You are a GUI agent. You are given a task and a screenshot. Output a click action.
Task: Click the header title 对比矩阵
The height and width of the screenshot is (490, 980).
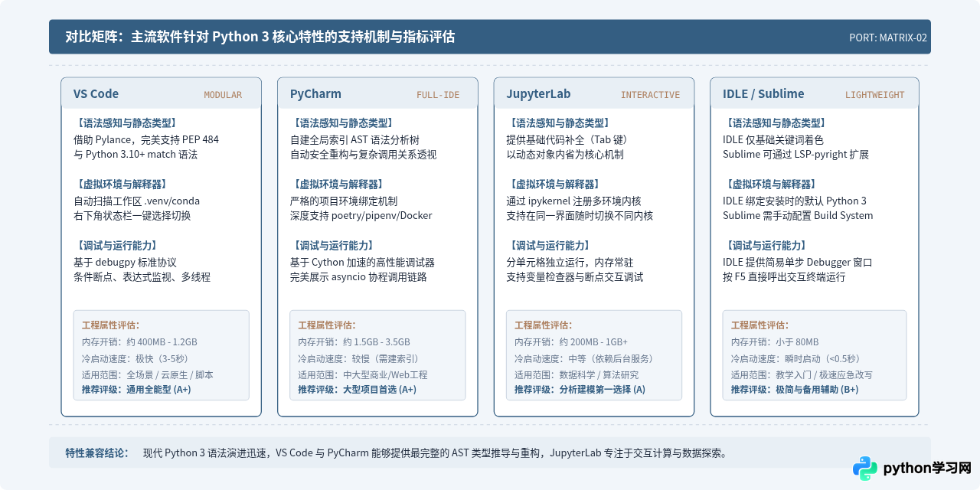pyautogui.click(x=260, y=37)
